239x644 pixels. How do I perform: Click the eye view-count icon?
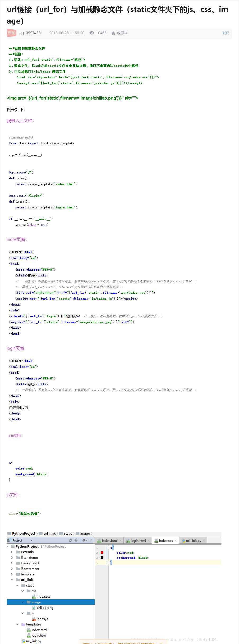(92, 33)
